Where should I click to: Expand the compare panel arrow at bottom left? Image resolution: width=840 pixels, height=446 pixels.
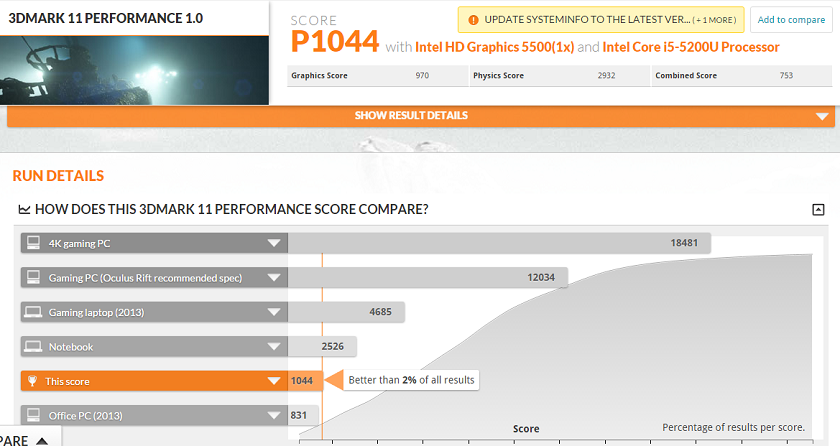pos(42,441)
